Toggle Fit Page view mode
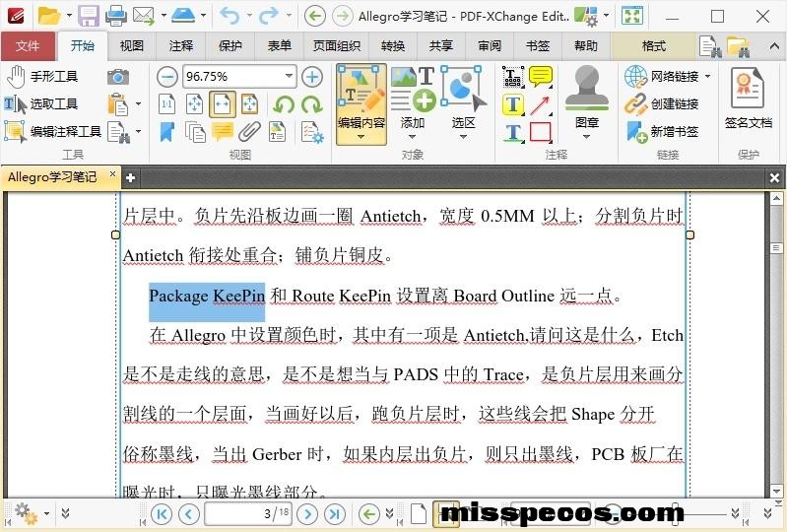This screenshot has width=787, height=532. coord(195,104)
